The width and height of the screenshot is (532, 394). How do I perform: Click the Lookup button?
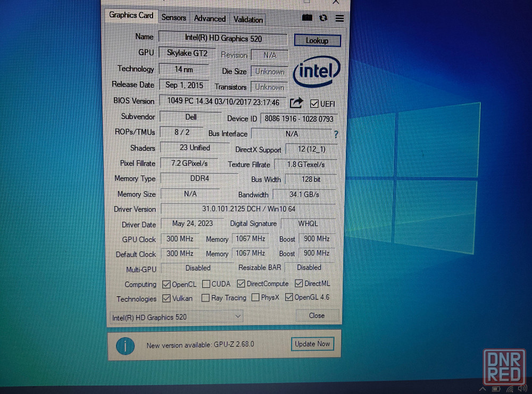click(317, 41)
